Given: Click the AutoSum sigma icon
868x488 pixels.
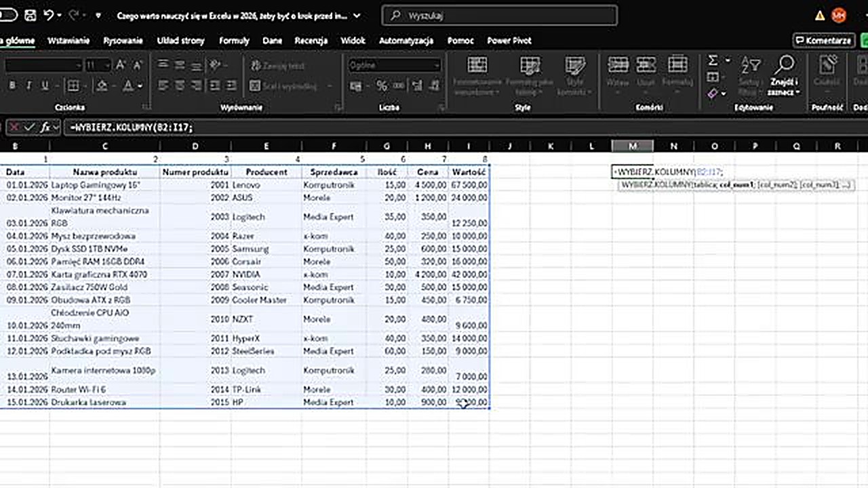Looking at the screenshot, I should click(x=713, y=60).
